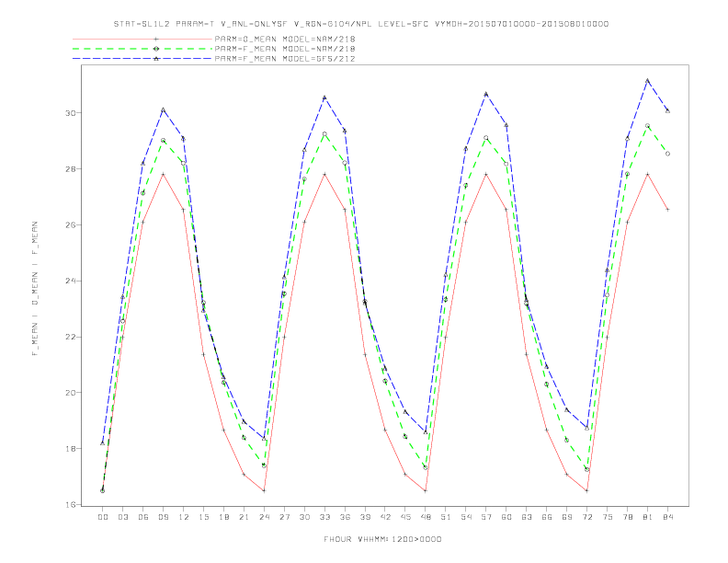Click x-axis tick label 63
Screen dimensions: 728x563
pos(527,517)
